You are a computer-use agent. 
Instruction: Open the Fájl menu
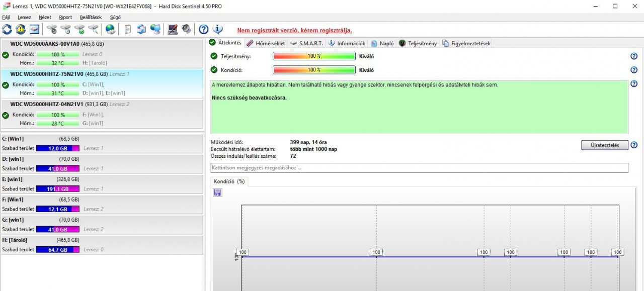coord(6,17)
